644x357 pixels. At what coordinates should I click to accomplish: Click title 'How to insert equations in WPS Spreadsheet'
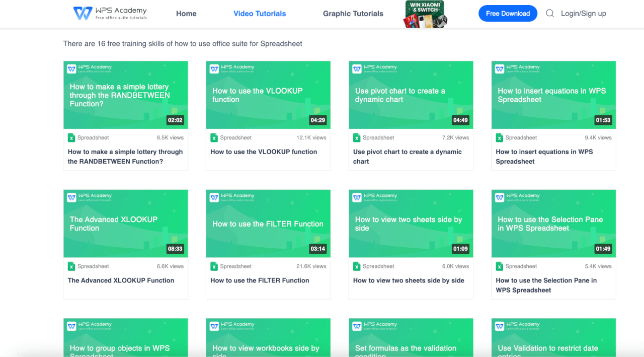[x=544, y=157]
